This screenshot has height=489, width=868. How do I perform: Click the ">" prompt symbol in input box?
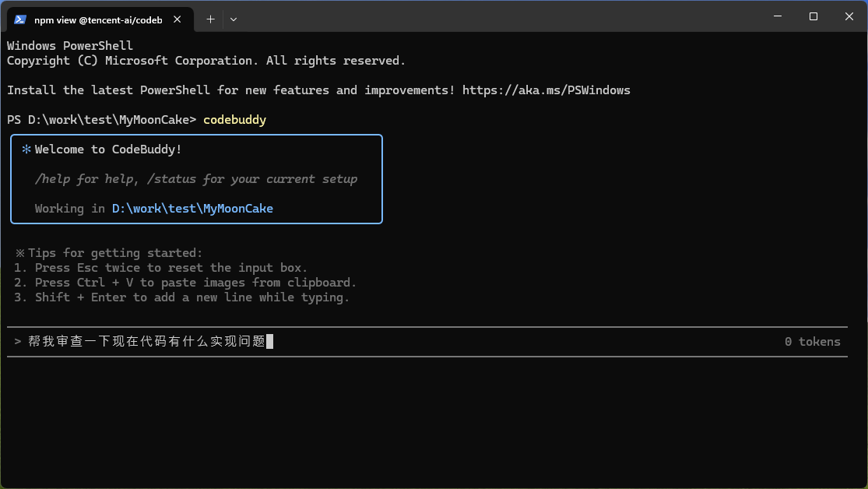17,342
